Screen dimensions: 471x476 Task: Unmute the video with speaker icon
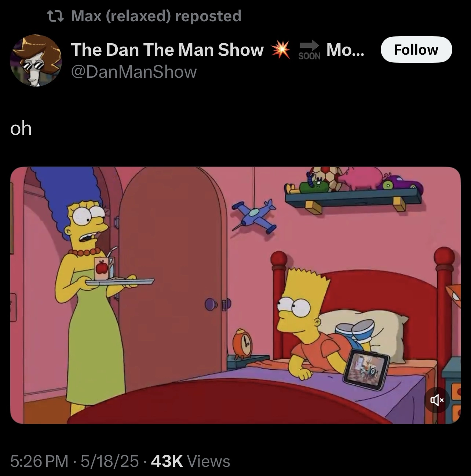pyautogui.click(x=437, y=400)
